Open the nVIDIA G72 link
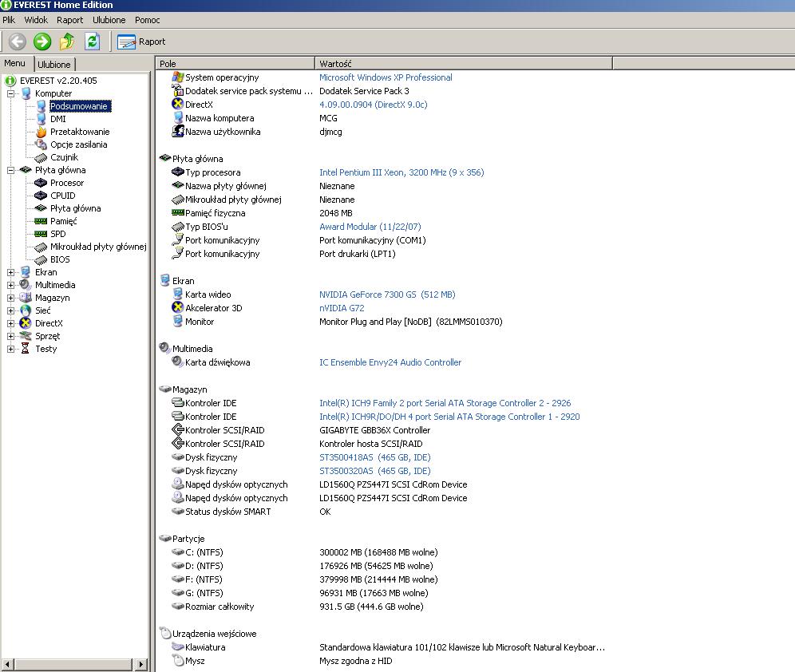The height and width of the screenshot is (672, 795). click(342, 308)
